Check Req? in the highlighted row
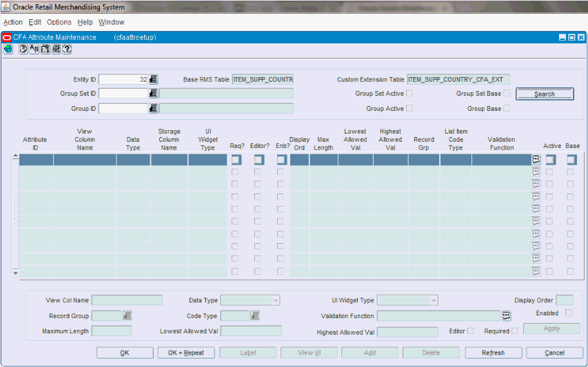This screenshot has width=588, height=367. pos(236,160)
